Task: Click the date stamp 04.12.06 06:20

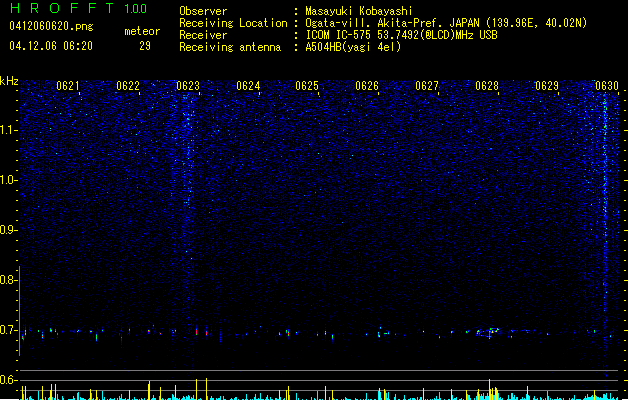Action: click(x=51, y=46)
